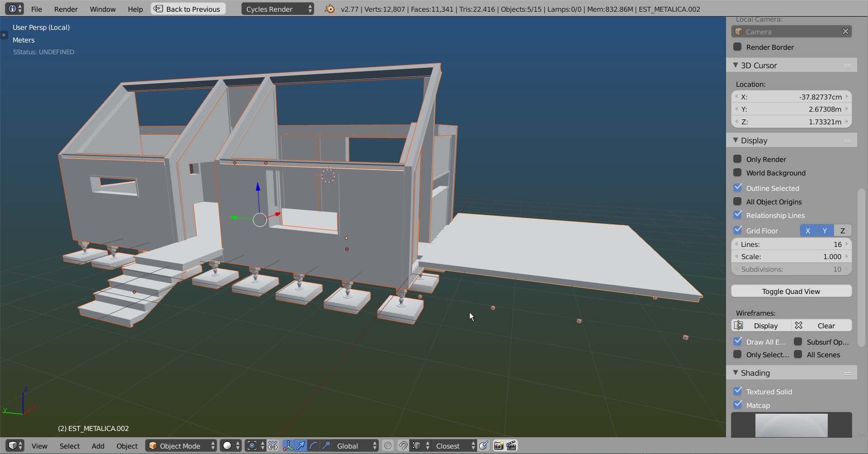Click the Toggle Quad View button

coord(792,291)
